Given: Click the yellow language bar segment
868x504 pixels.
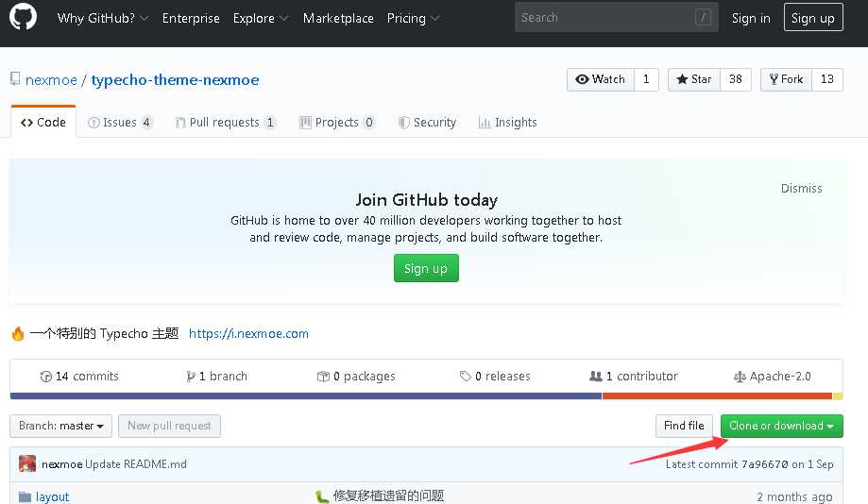Looking at the screenshot, I should tap(838, 396).
